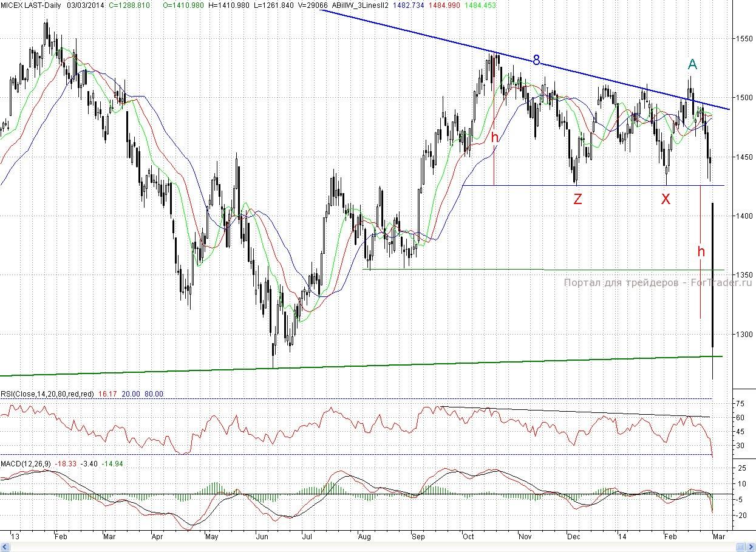This screenshot has height=552, width=756.
Task: Select the blue 8 annotation on trendline
Action: click(536, 60)
